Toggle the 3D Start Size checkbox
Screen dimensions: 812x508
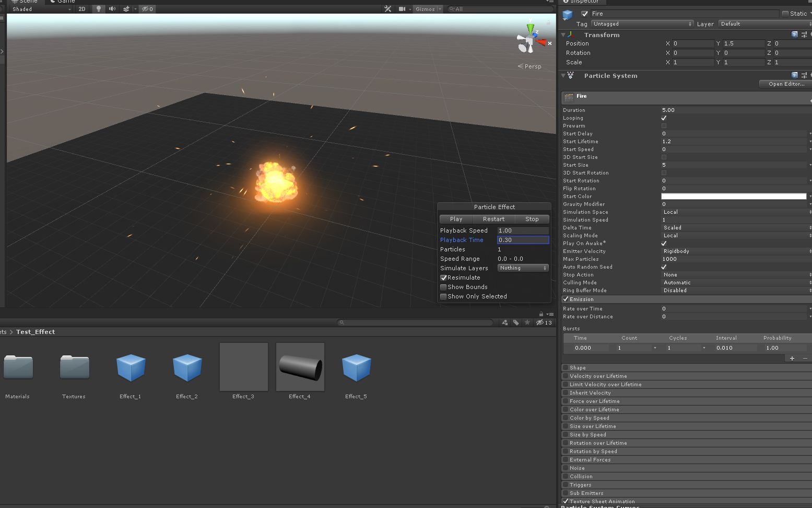pos(664,157)
